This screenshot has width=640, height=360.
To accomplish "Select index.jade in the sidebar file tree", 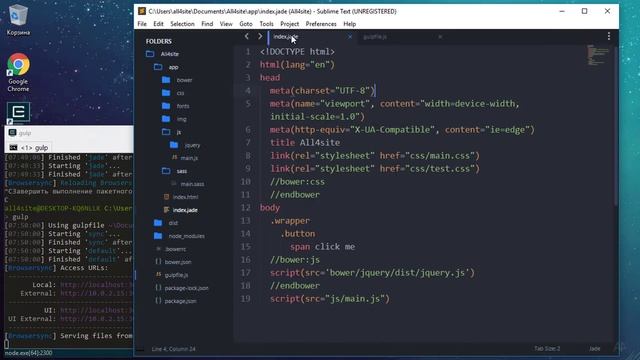I will point(185,210).
